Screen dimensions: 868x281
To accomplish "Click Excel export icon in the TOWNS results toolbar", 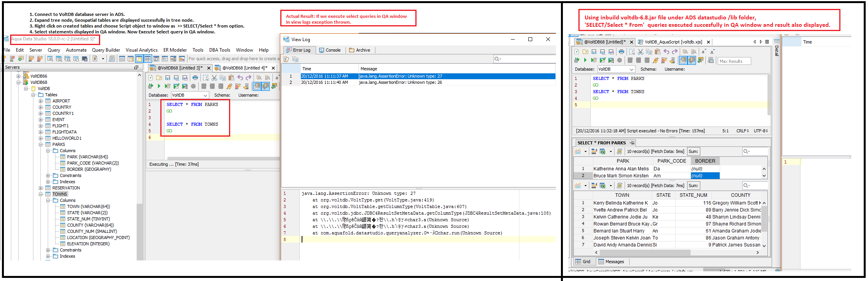I will tap(602, 186).
